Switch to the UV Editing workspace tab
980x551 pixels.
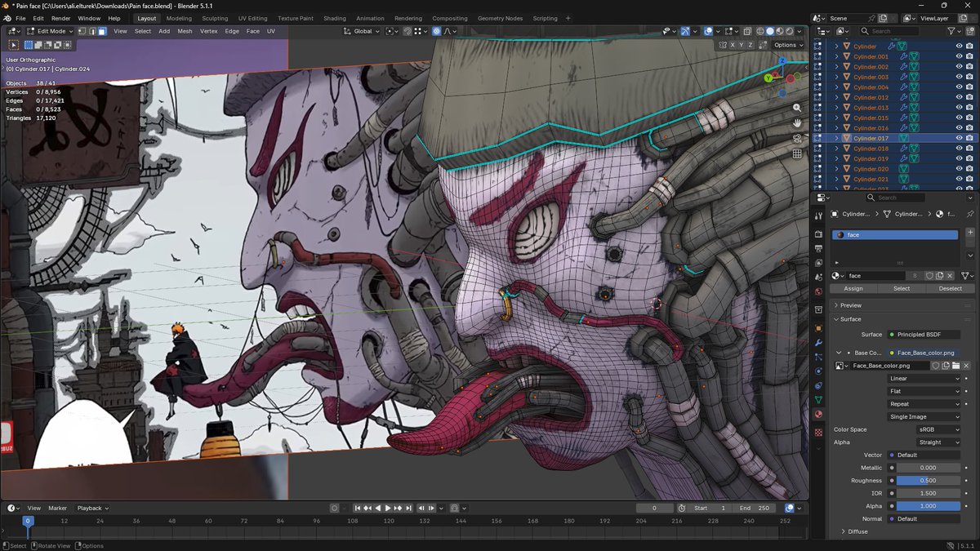coord(252,18)
